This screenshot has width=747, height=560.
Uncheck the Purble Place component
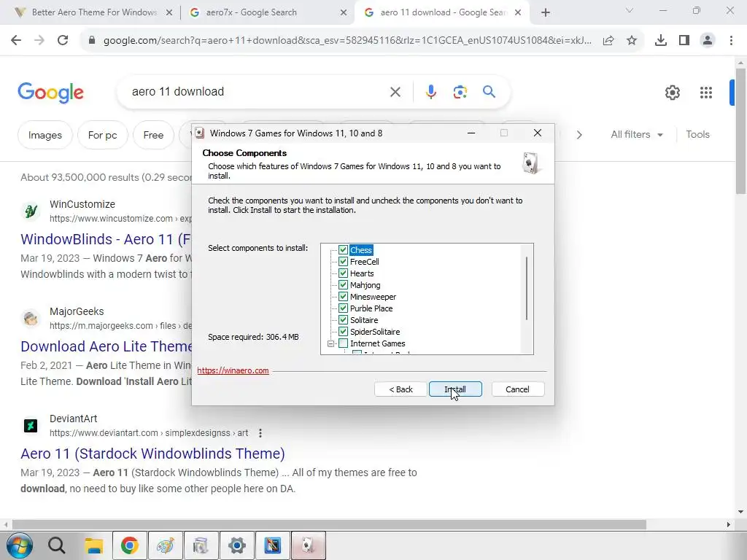tap(343, 308)
